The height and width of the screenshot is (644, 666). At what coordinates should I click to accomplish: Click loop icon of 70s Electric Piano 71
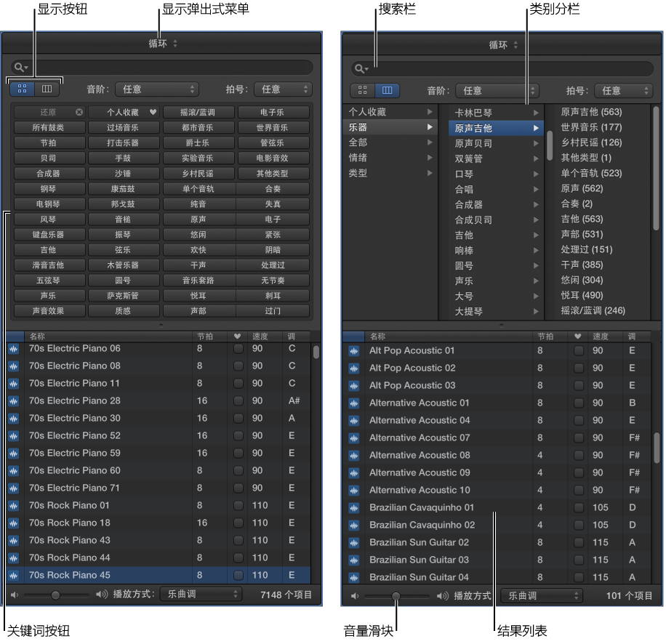click(14, 488)
